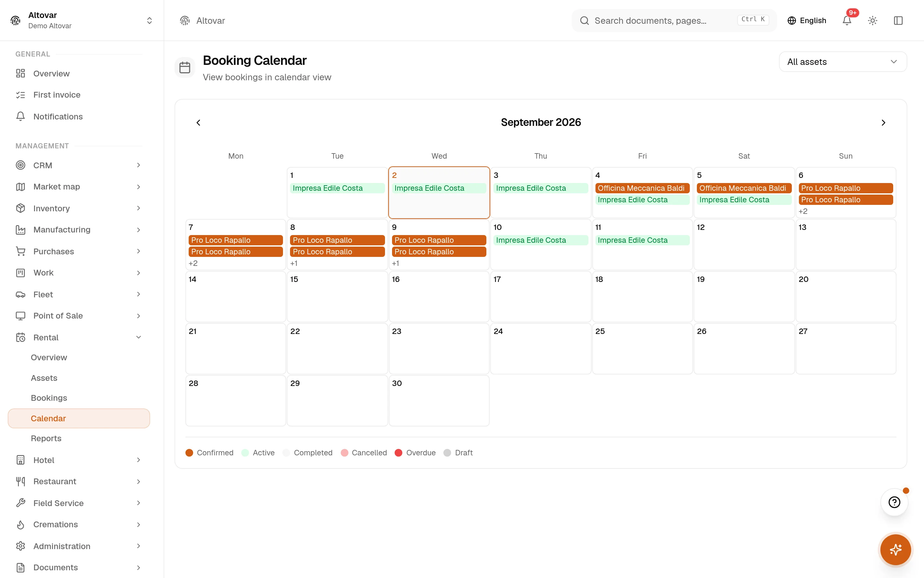The image size is (924, 578).
Task: Click the Rental calendar-clock icon
Action: [x=21, y=337]
